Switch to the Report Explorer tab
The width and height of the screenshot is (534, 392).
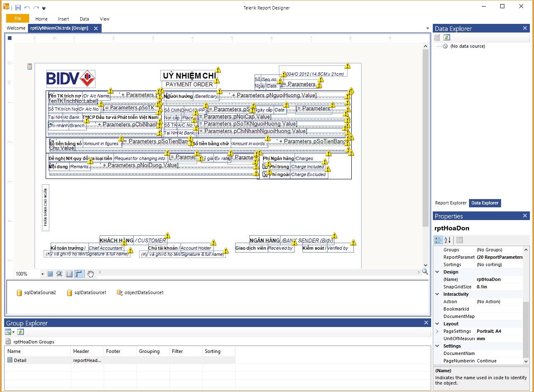point(450,203)
